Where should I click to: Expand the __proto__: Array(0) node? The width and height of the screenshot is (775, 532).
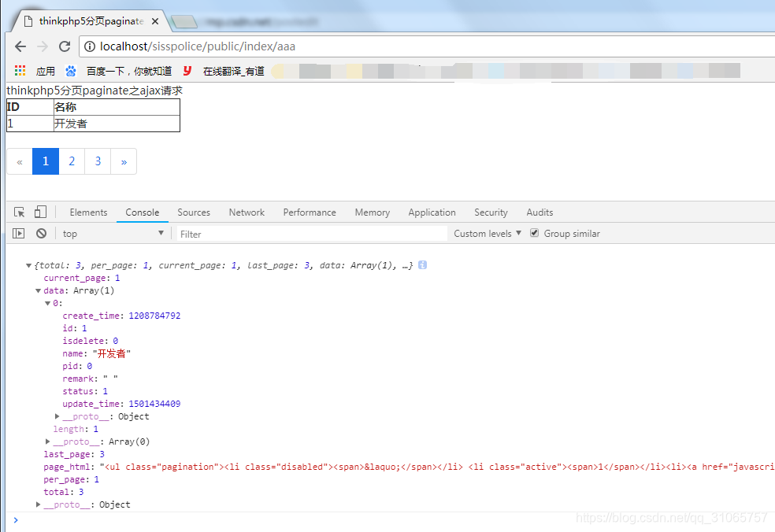click(47, 441)
